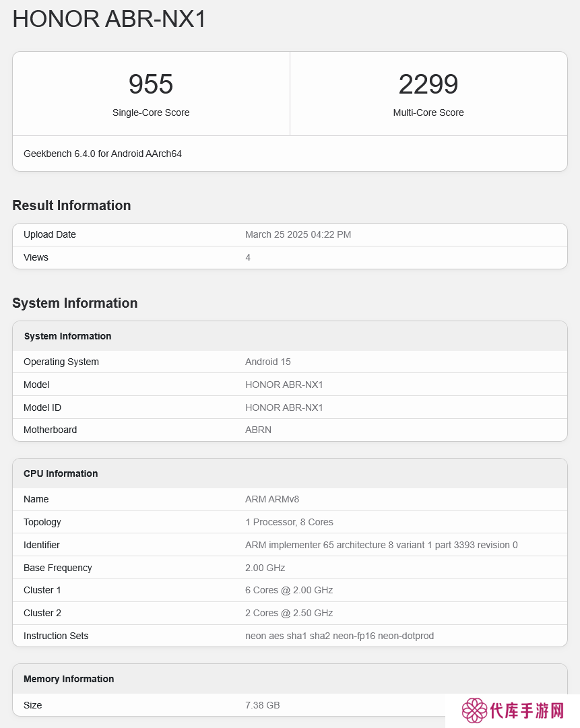
Task: Click the Model ID row label
Action: click(x=42, y=407)
